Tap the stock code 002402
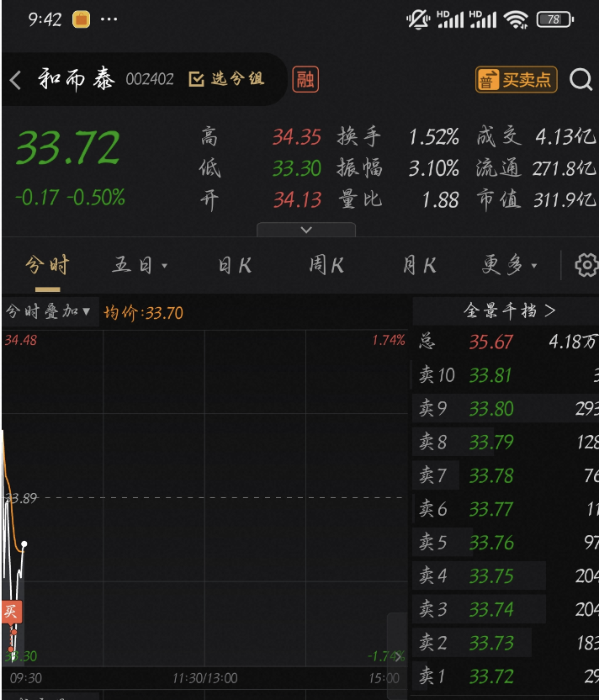Viewport: 599px width, 700px height. (150, 79)
